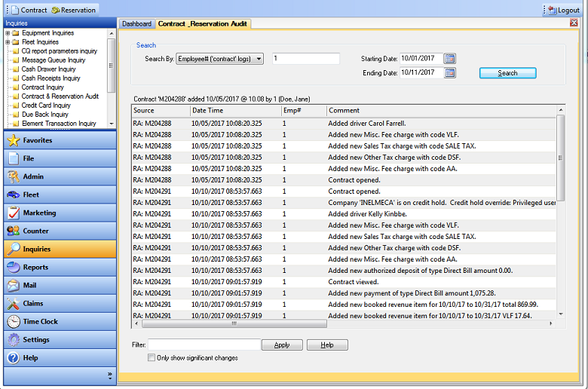Open the Reservation menu
588x389 pixels.
pyautogui.click(x=74, y=10)
